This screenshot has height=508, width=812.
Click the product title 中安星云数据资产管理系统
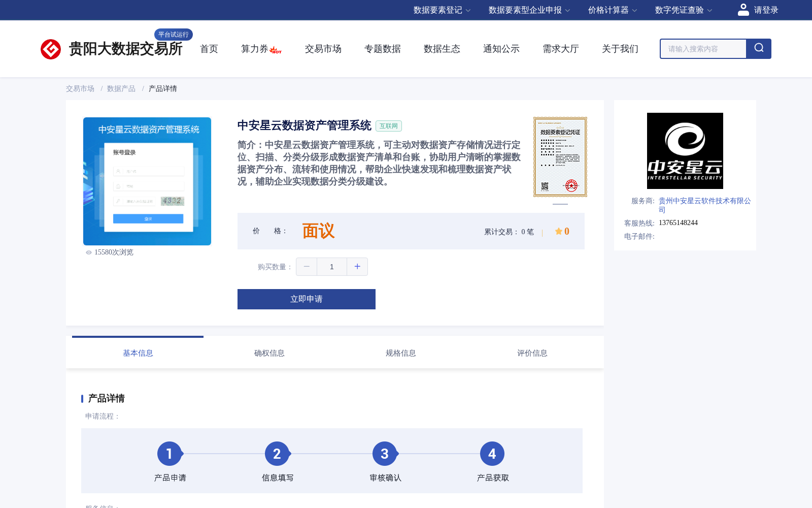coord(304,125)
